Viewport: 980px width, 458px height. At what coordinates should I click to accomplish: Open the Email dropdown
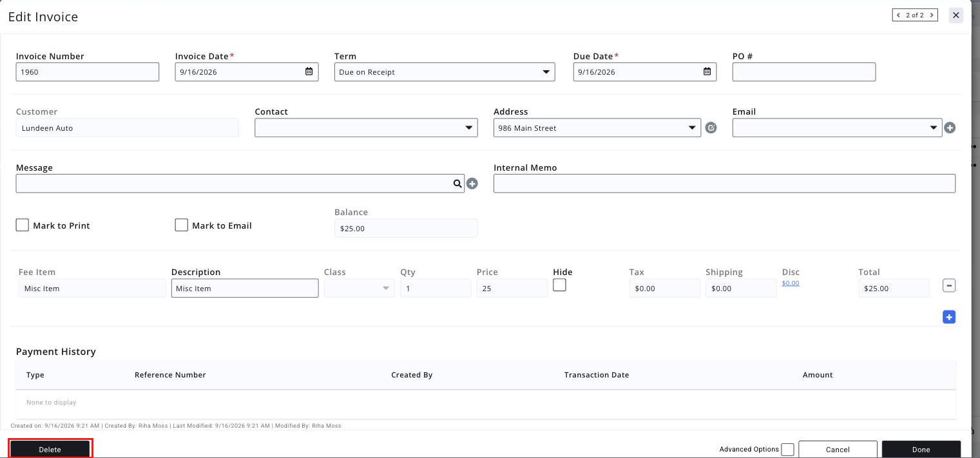pos(837,128)
